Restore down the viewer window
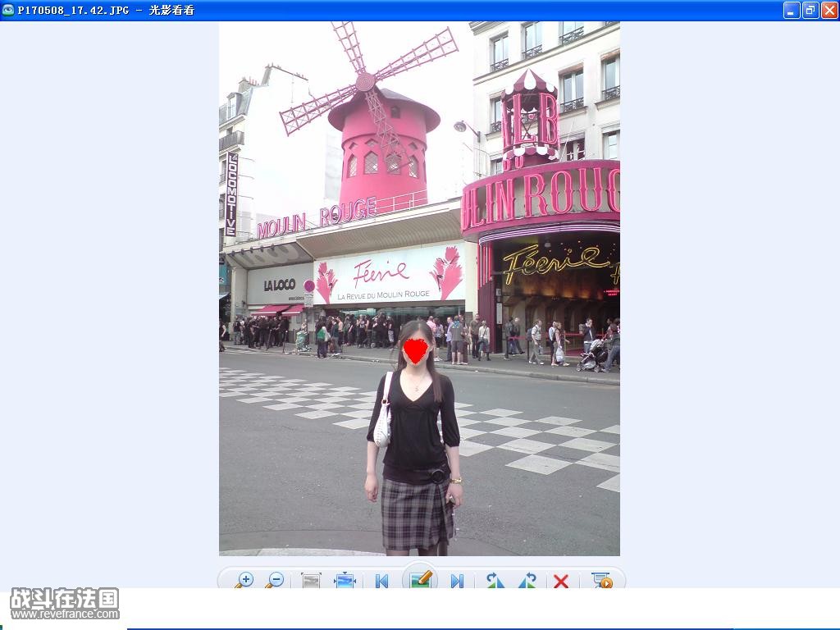This screenshot has height=630, width=840. click(x=810, y=10)
